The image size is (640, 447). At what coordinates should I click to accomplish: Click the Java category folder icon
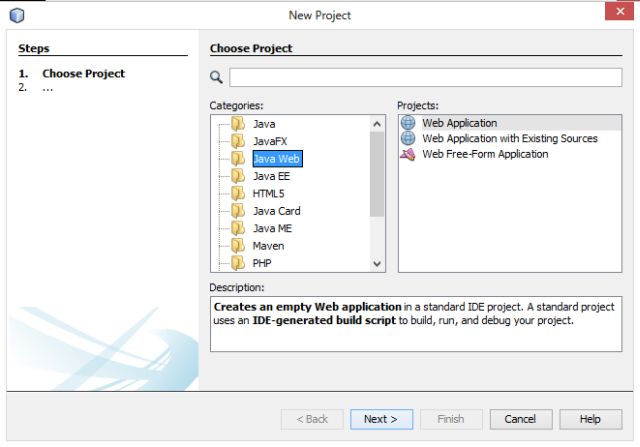point(238,123)
